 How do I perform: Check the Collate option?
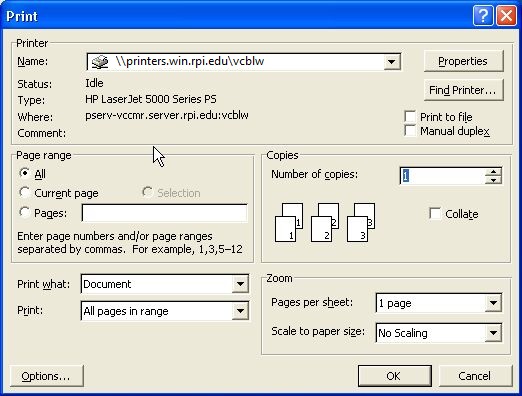click(435, 214)
